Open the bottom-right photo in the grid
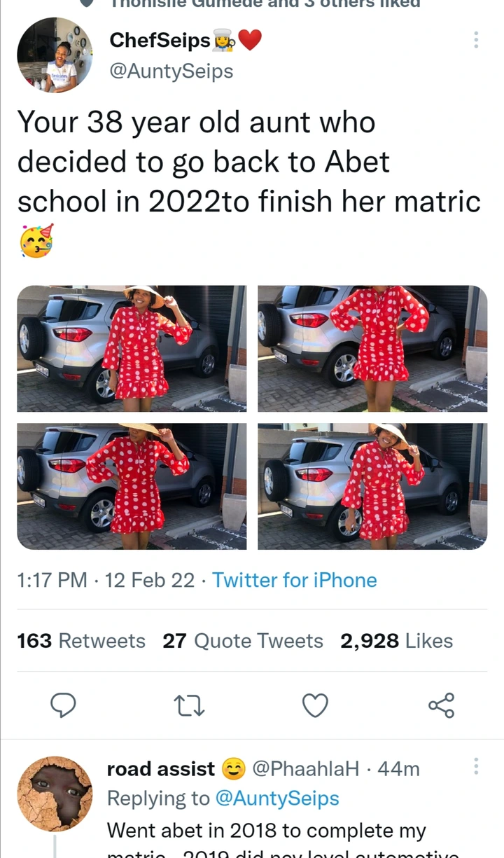Screen dimensions: 504x858 coord(372,486)
